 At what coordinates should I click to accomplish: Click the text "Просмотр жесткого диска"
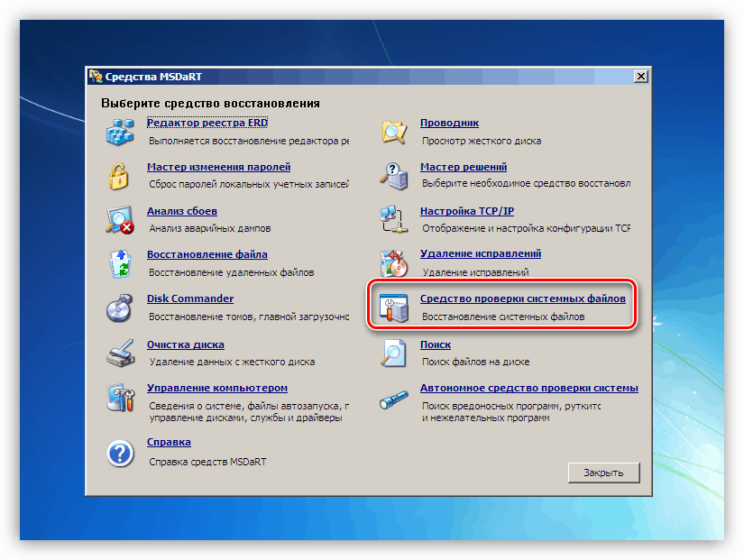pos(482,141)
